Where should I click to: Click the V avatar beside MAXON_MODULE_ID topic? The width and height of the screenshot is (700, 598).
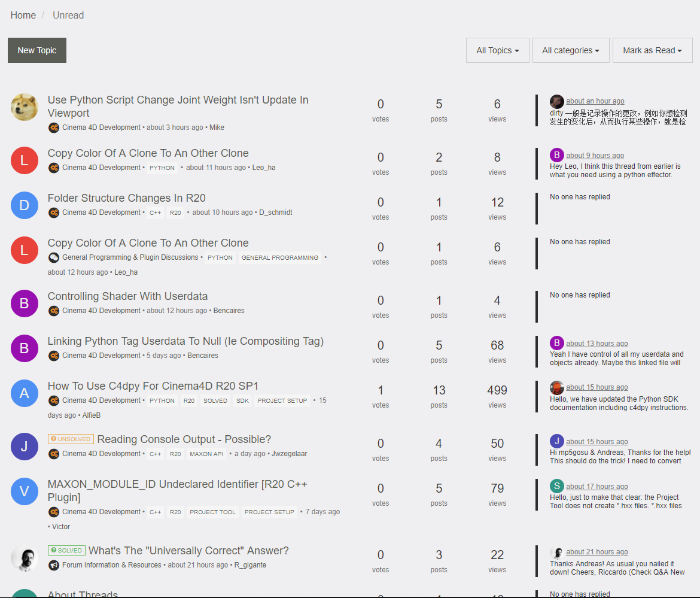point(25,491)
